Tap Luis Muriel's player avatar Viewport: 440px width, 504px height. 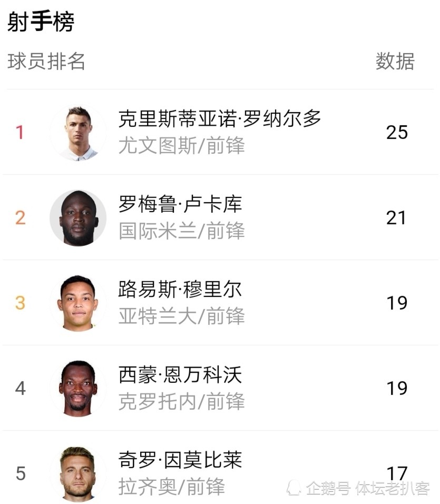pos(78,303)
